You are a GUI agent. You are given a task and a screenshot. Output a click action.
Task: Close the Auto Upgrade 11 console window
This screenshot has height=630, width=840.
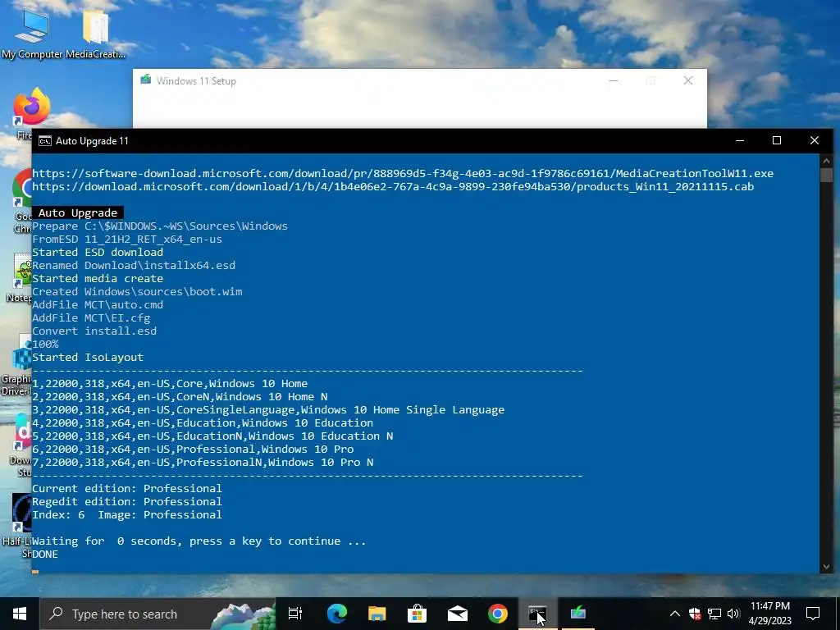[x=815, y=141]
